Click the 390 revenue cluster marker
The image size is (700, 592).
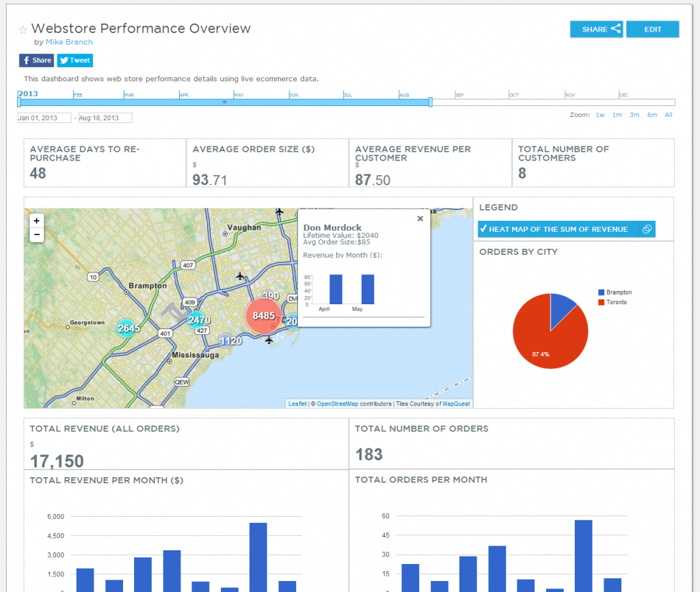click(x=271, y=296)
